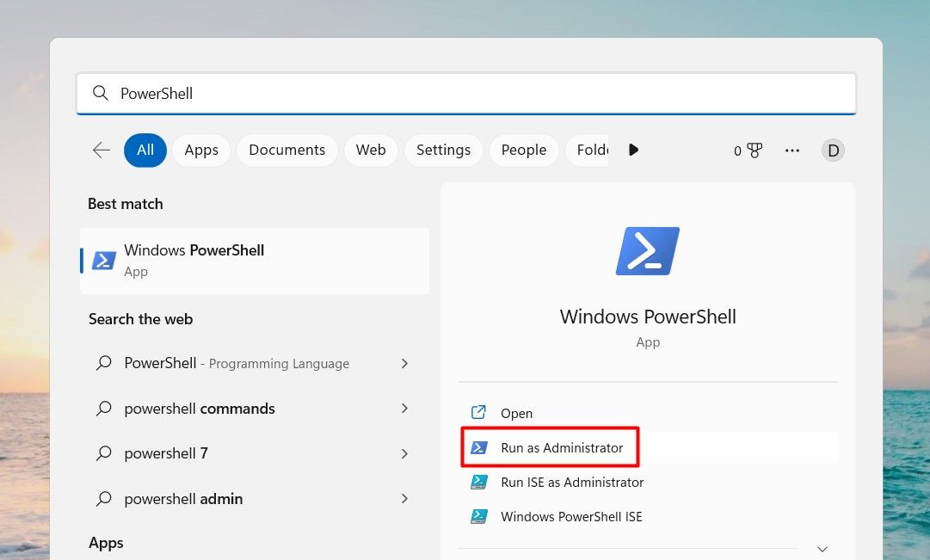Click the large PowerShell app icon in preview pane

(647, 250)
